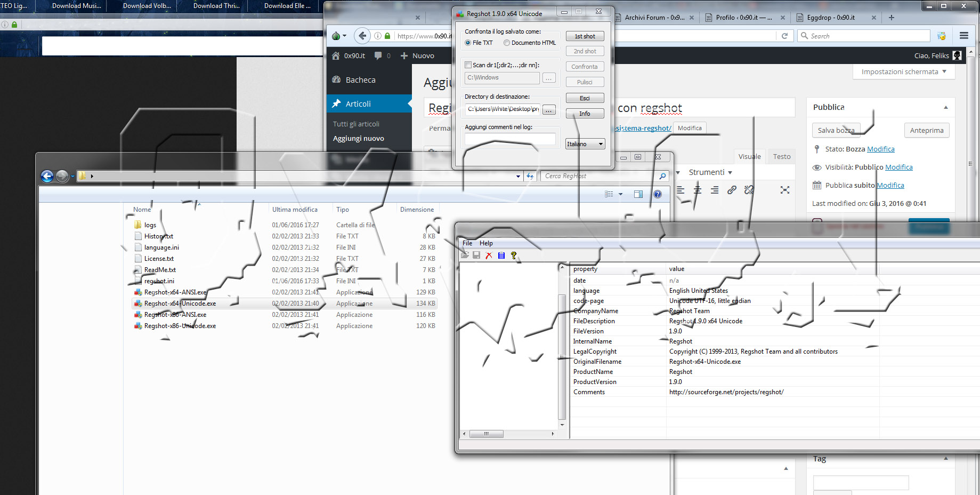The width and height of the screenshot is (980, 495).
Task: Open the recent pages dropdown next to Explorer arrows
Action: [x=72, y=176]
